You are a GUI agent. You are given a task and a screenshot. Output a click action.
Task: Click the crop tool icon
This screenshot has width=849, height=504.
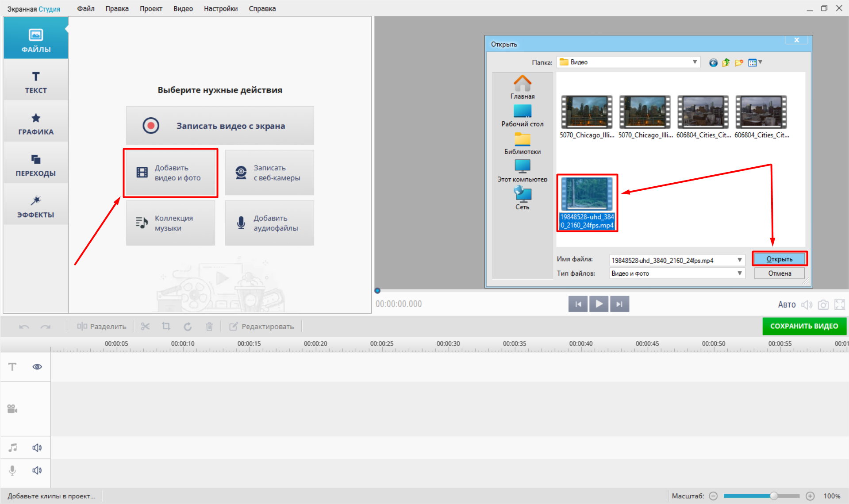[166, 327]
